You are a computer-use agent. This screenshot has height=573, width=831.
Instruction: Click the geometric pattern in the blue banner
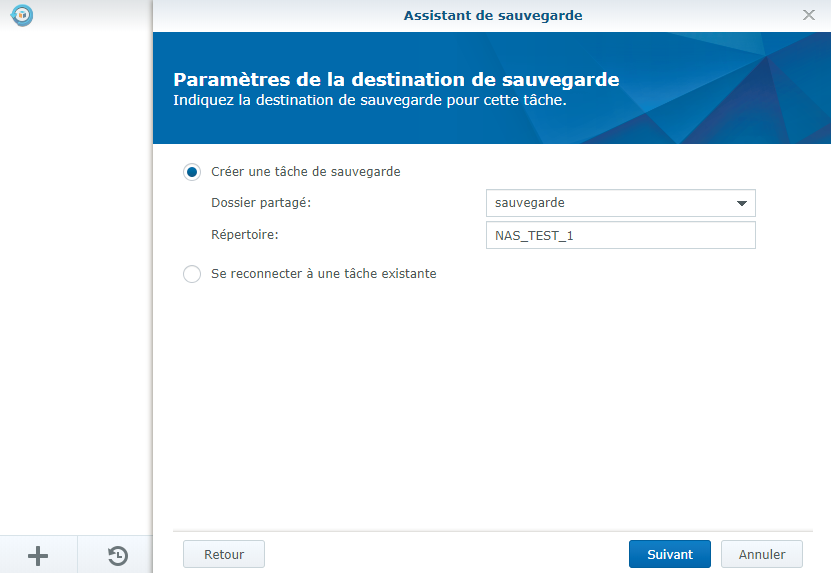point(740,88)
